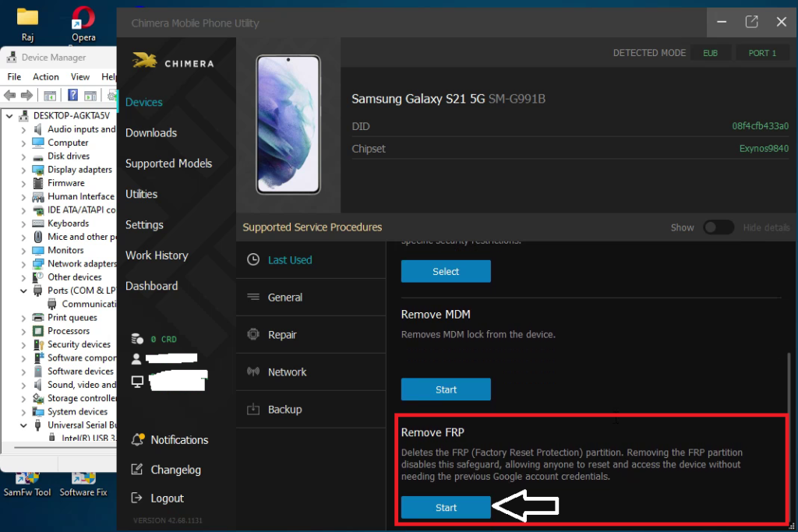Open the Raj folder on the desktop
Screen dimensions: 798x532
click(27, 23)
